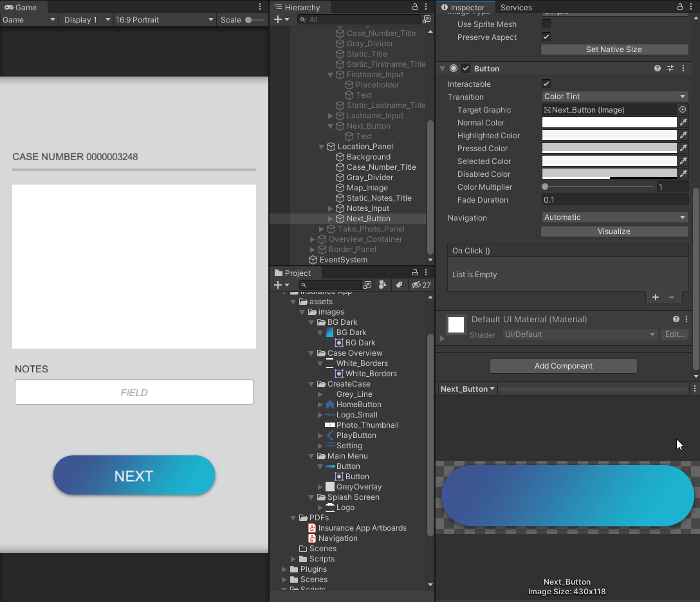This screenshot has width=700, height=602.
Task: Click the Notes FIELD input in Game
Action: (134, 392)
